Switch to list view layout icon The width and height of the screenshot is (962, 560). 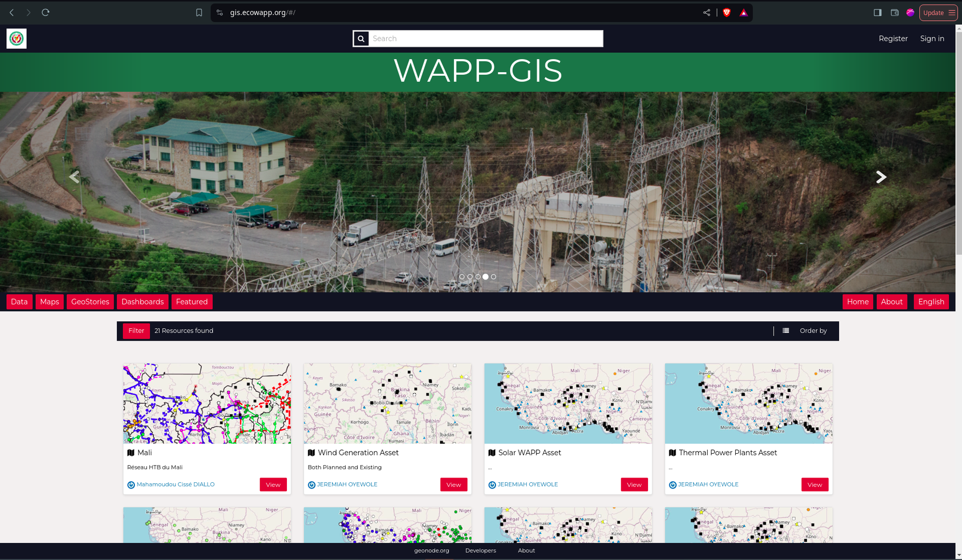(786, 331)
